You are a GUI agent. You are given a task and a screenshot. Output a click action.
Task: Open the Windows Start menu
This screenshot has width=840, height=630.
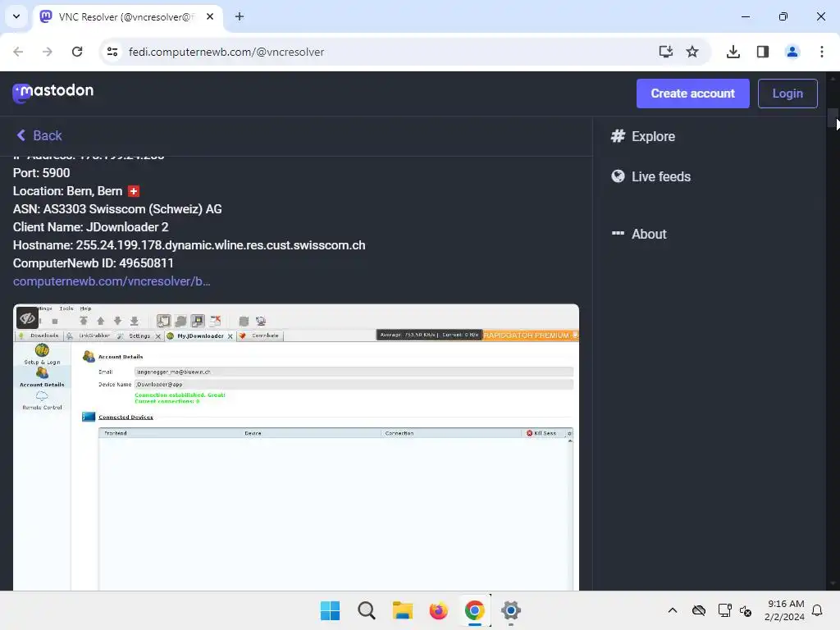[330, 610]
